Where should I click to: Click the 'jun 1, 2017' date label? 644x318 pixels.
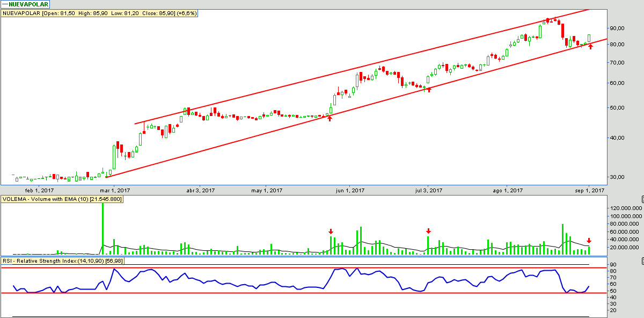pyautogui.click(x=349, y=190)
